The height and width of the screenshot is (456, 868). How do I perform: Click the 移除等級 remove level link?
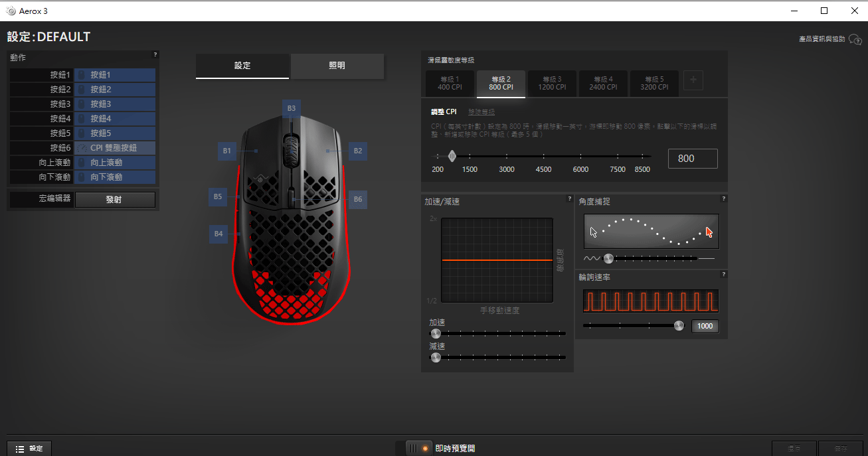(481, 112)
